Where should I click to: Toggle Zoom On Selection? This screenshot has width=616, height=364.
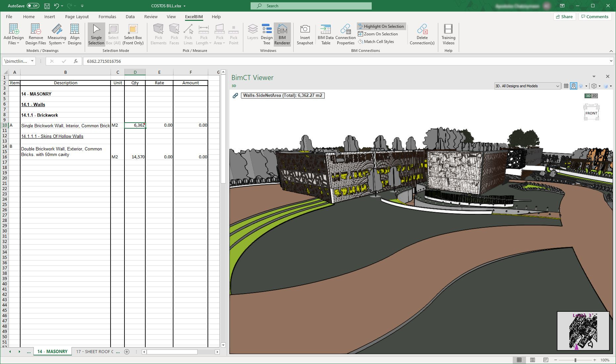378,34
